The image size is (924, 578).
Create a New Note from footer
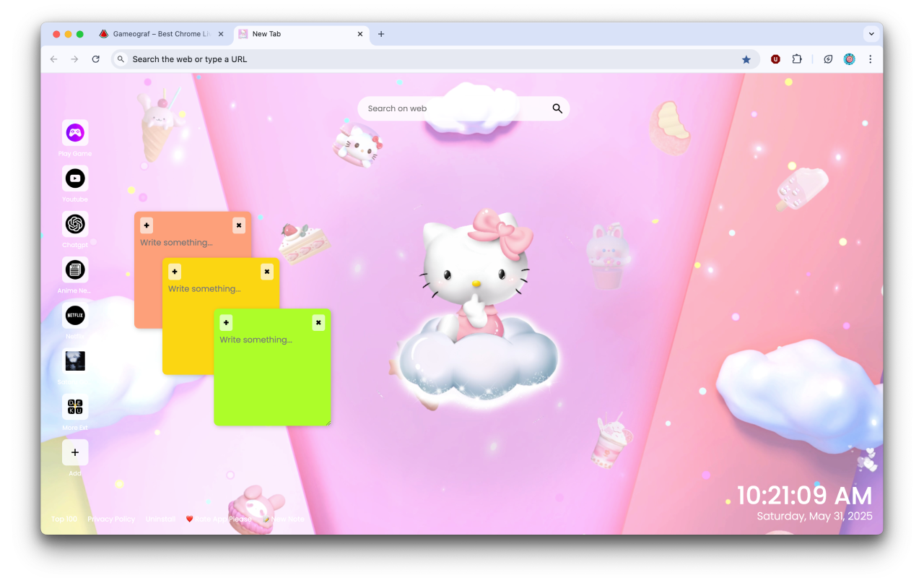(284, 519)
